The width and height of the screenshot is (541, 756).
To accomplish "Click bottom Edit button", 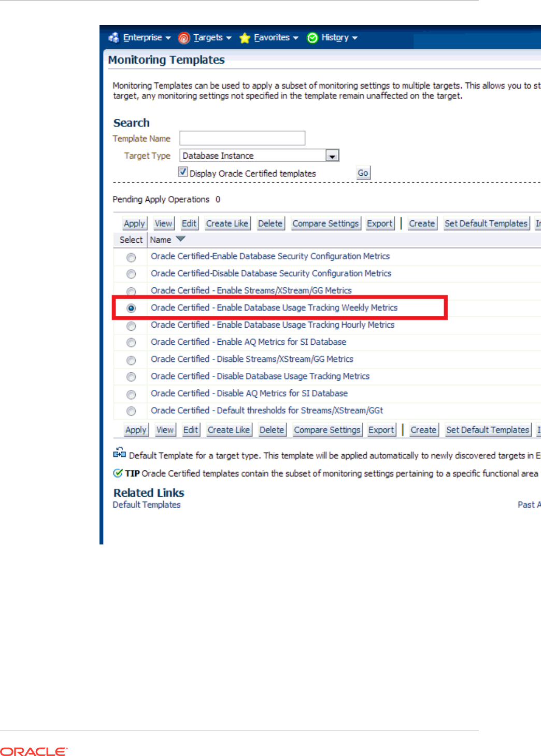I will click(x=191, y=430).
